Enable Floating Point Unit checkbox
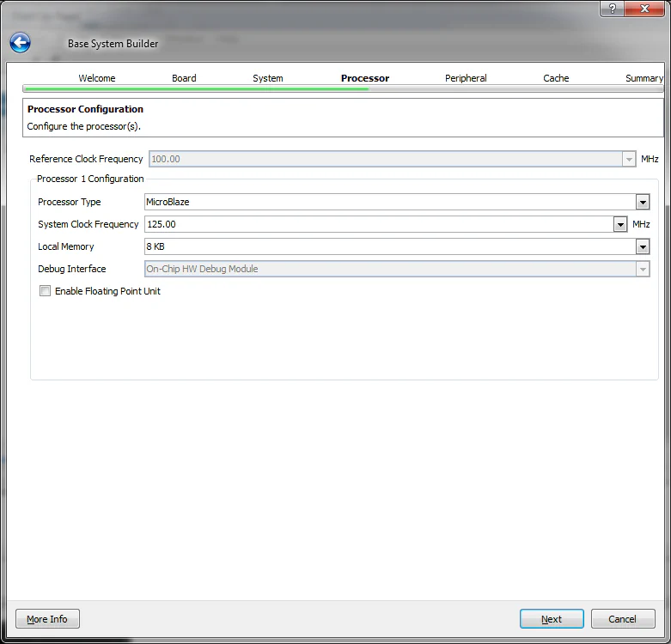The image size is (671, 644). tap(45, 291)
